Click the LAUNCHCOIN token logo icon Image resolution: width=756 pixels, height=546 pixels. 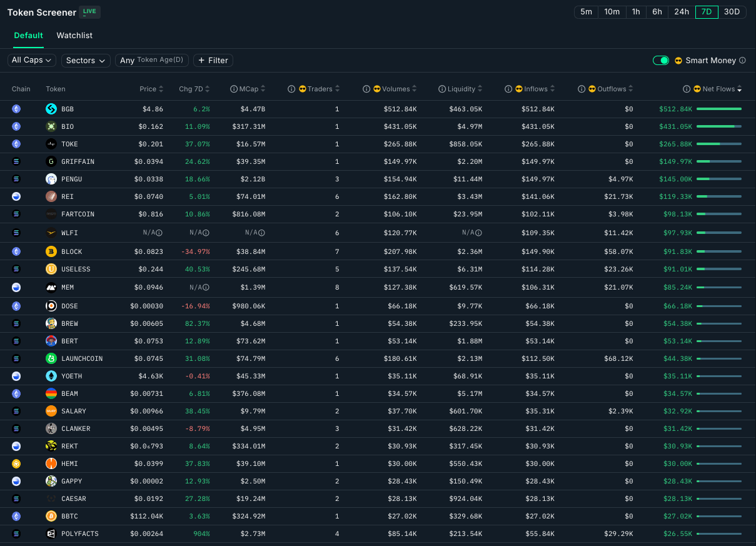click(x=51, y=358)
